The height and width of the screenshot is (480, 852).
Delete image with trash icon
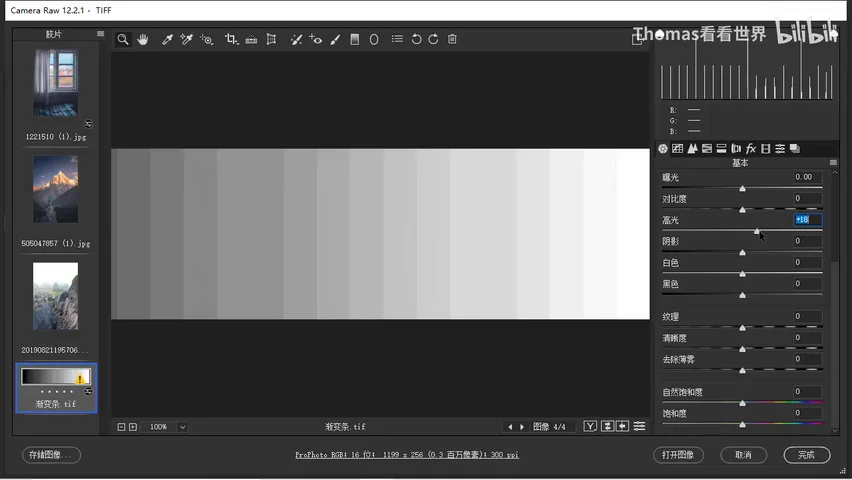pyautogui.click(x=452, y=39)
